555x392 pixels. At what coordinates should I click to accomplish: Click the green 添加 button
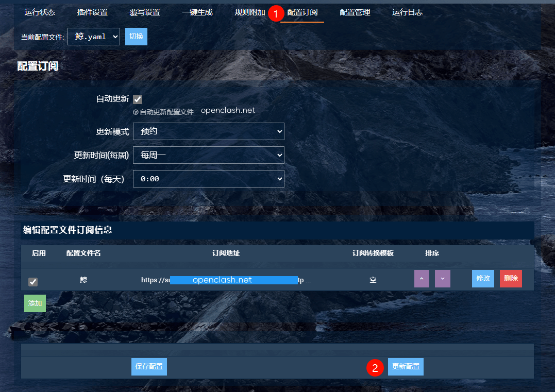coord(35,303)
